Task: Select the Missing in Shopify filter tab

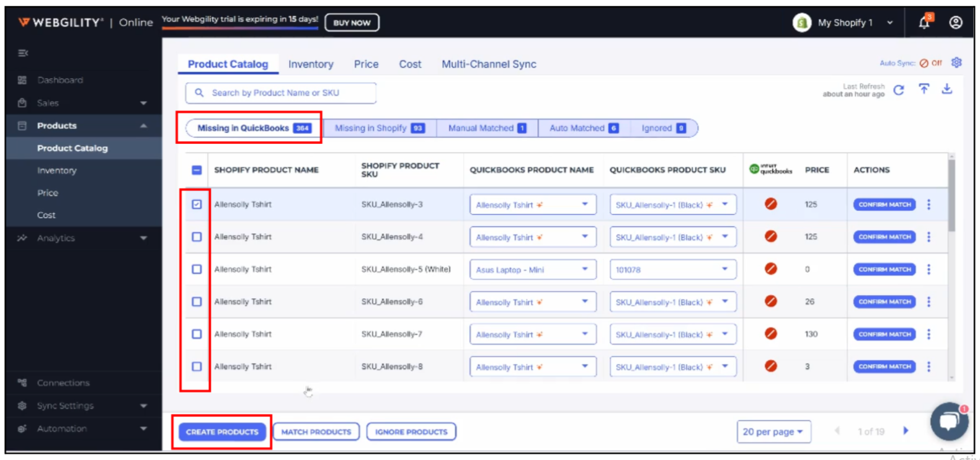Action: [x=379, y=128]
